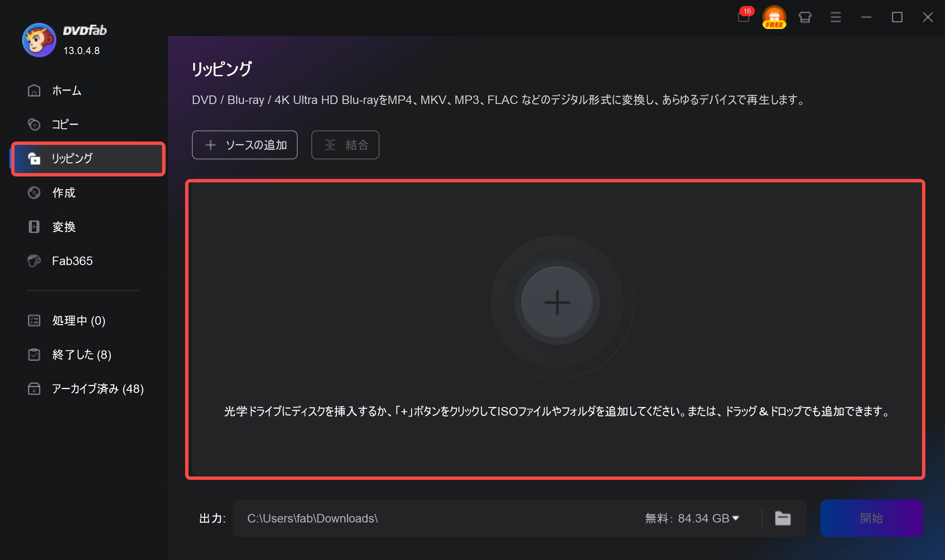Open アーカイブ済み (48) list

[x=97, y=389]
